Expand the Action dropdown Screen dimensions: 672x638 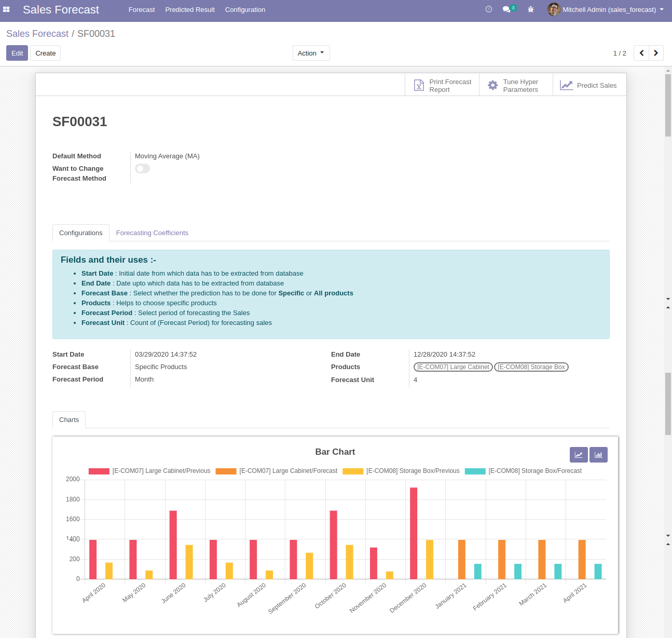311,53
